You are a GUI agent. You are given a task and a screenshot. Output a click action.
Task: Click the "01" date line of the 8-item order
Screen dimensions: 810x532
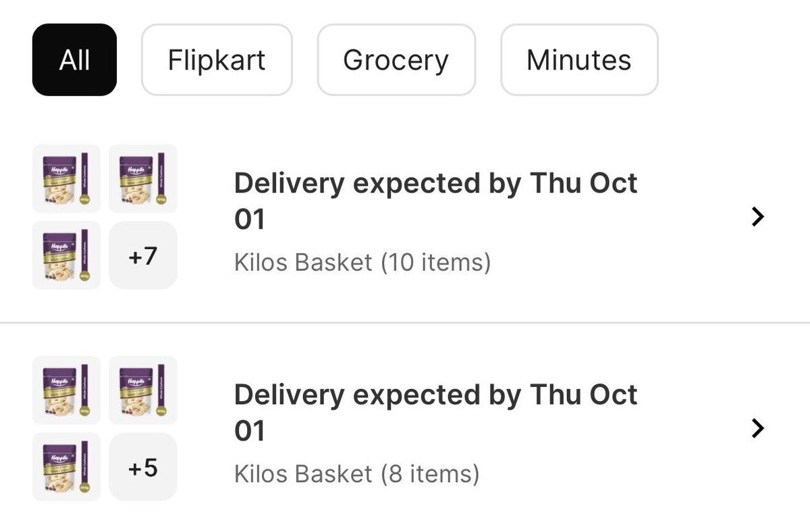tap(250, 431)
